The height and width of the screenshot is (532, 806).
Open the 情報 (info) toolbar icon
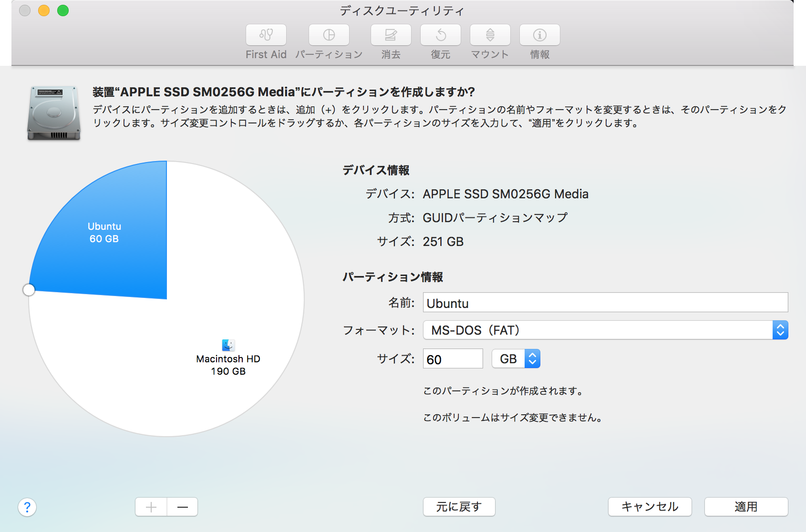tap(539, 35)
